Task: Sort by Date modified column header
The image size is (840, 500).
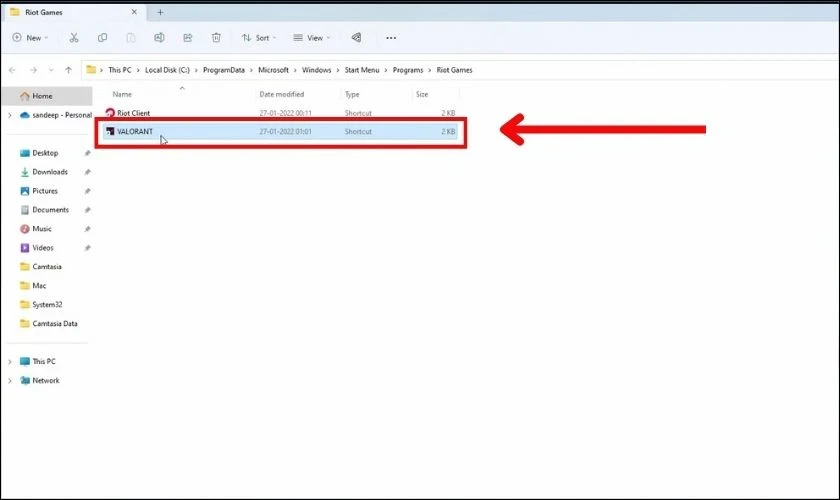Action: (282, 94)
